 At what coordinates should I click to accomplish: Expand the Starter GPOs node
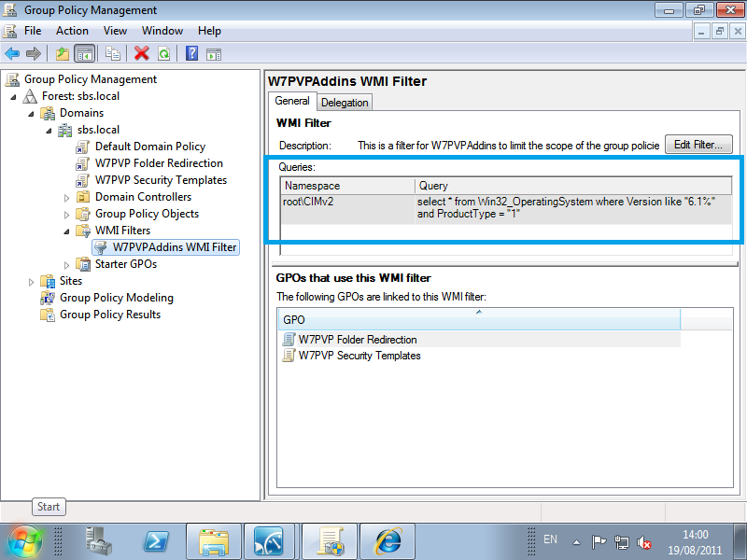pyautogui.click(x=67, y=264)
